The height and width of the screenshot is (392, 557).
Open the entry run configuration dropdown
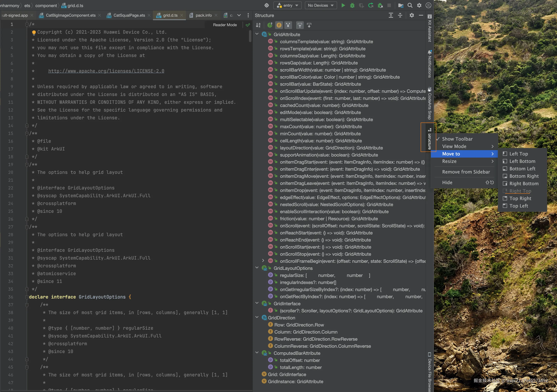[x=288, y=5]
